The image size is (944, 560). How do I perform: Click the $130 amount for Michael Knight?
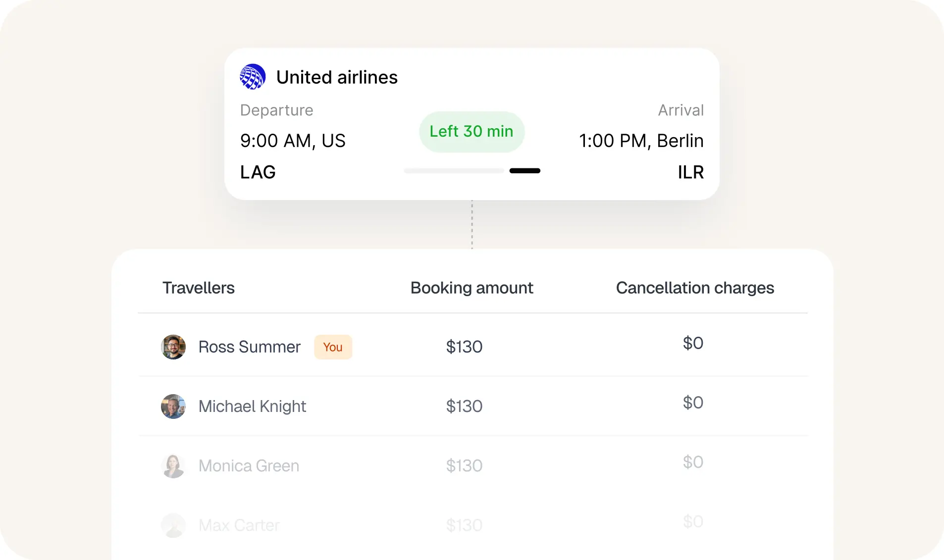[464, 406]
